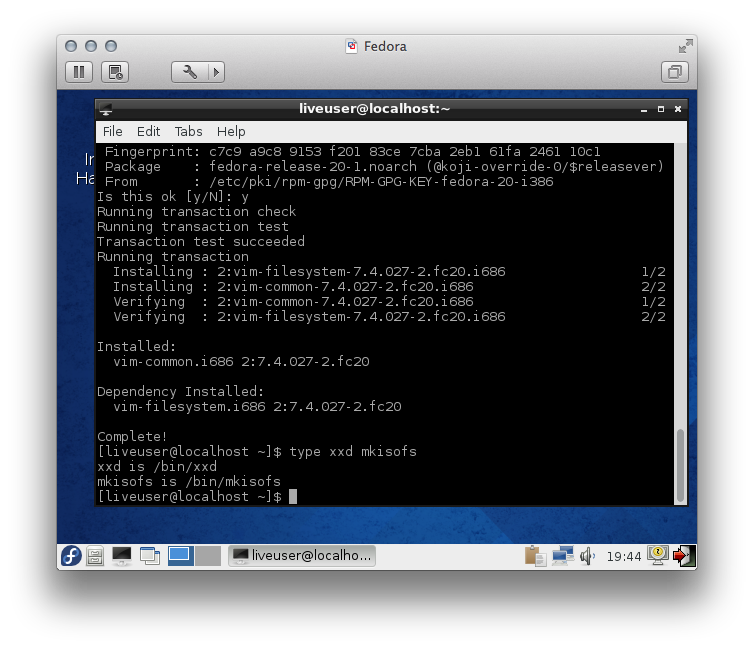Image resolution: width=754 pixels, height=649 pixels.
Task: Open the terminal Edit menu
Action: pos(148,131)
